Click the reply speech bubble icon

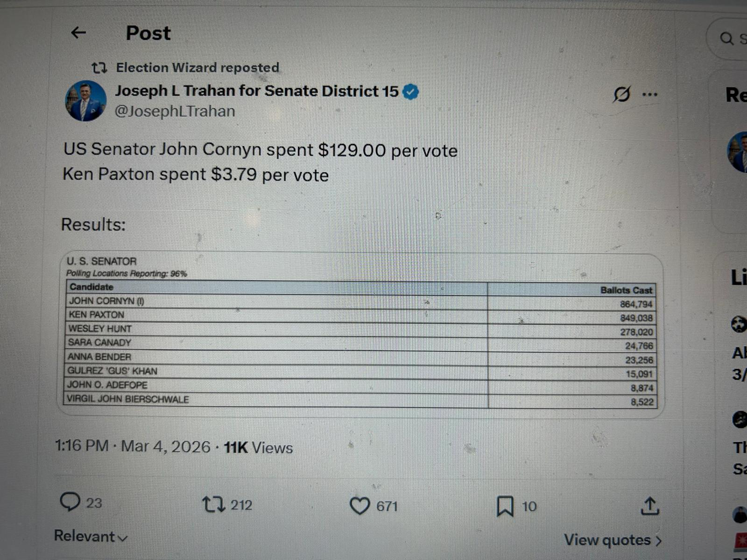(x=70, y=502)
